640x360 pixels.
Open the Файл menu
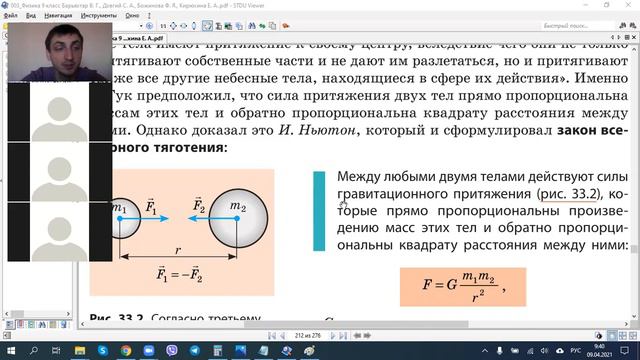click(x=10, y=16)
